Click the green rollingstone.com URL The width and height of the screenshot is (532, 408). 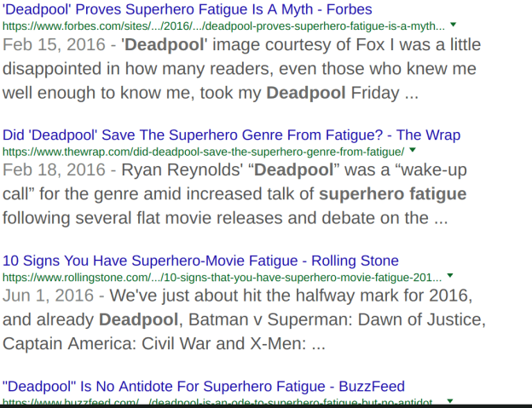click(222, 277)
